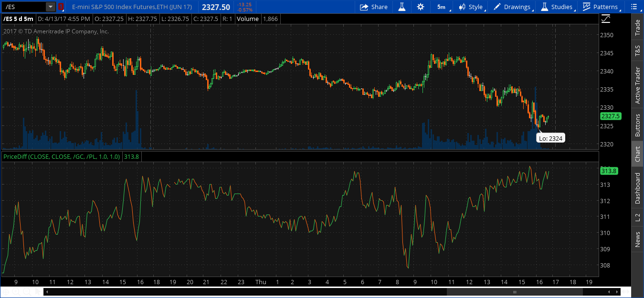Click the 1,866 volume value
The height and width of the screenshot is (298, 644).
(271, 19)
